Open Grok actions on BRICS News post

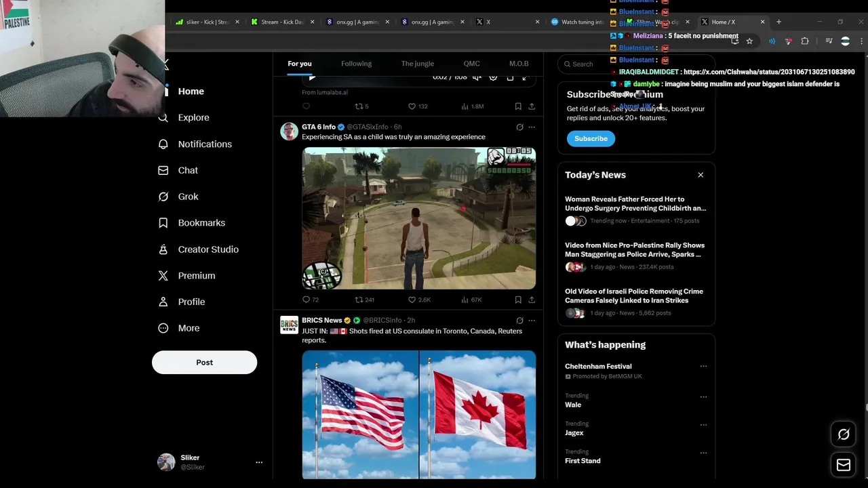(519, 320)
